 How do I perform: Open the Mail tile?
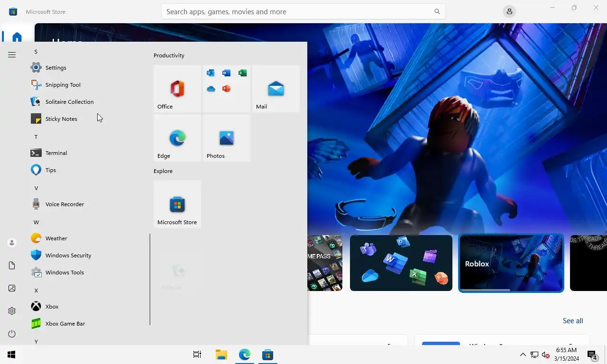(276, 89)
